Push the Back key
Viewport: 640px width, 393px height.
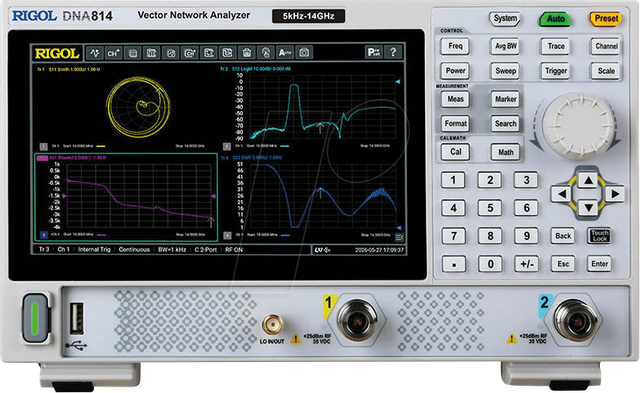pos(563,236)
